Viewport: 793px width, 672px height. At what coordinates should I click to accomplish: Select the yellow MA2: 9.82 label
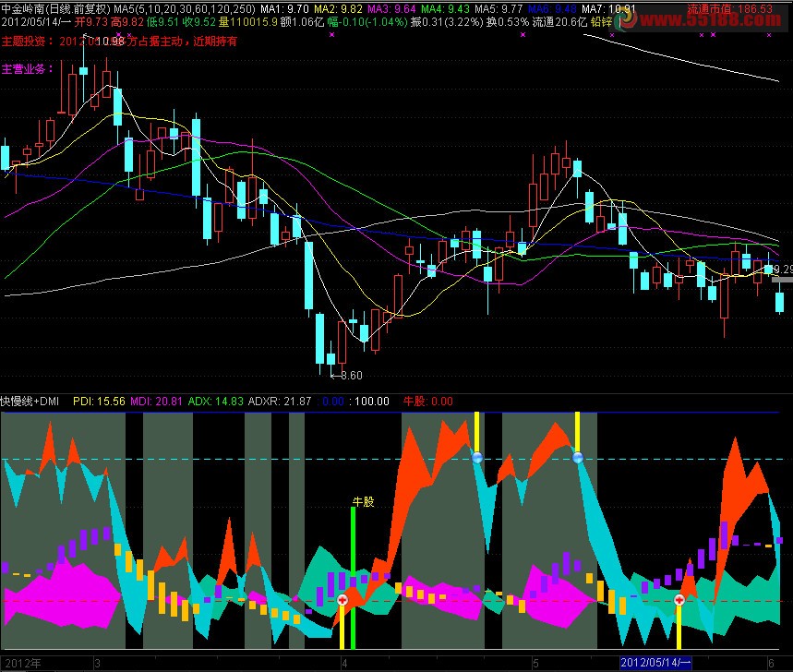(x=338, y=8)
